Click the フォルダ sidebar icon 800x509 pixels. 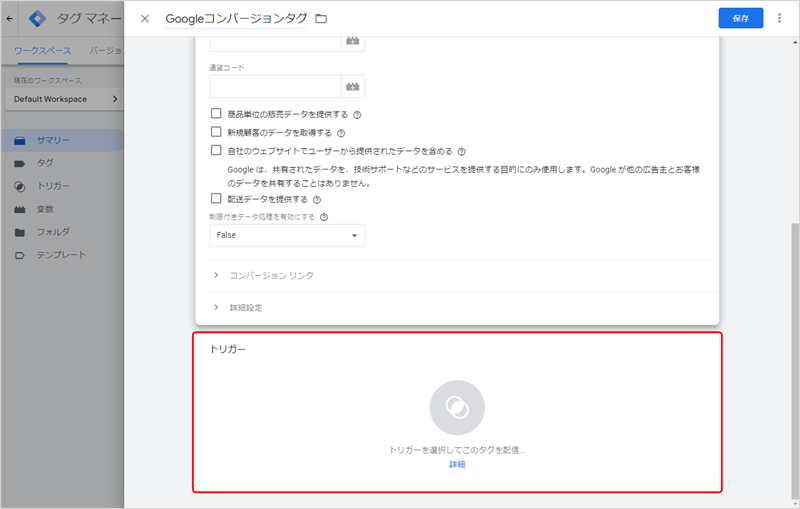19,233
